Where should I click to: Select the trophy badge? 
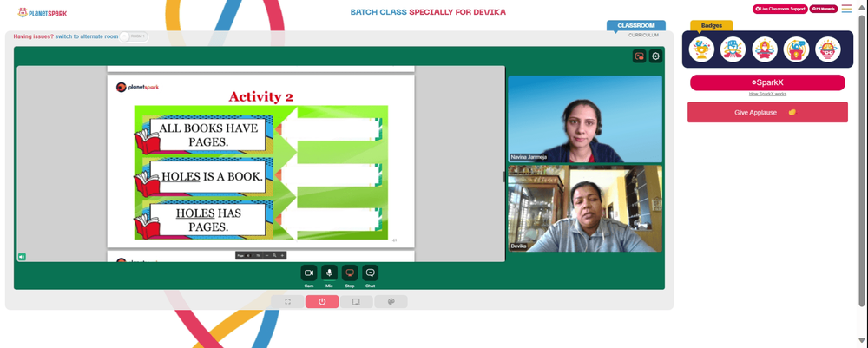tap(701, 49)
